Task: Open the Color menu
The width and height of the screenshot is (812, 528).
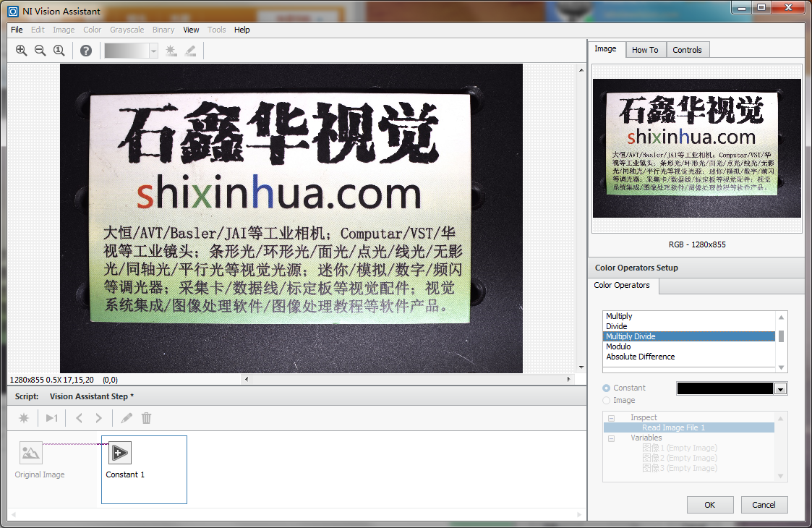Action: tap(92, 30)
